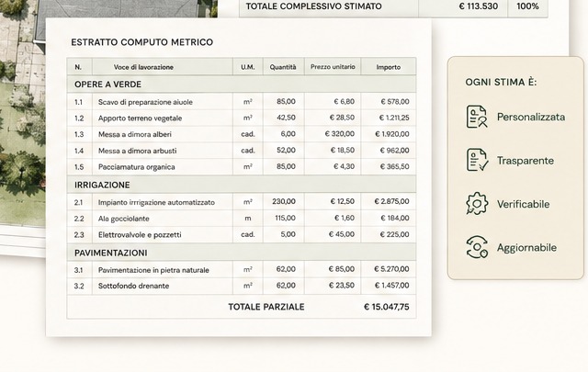Click the amount € 1.211,25
The image size is (588, 372).
[x=394, y=118]
